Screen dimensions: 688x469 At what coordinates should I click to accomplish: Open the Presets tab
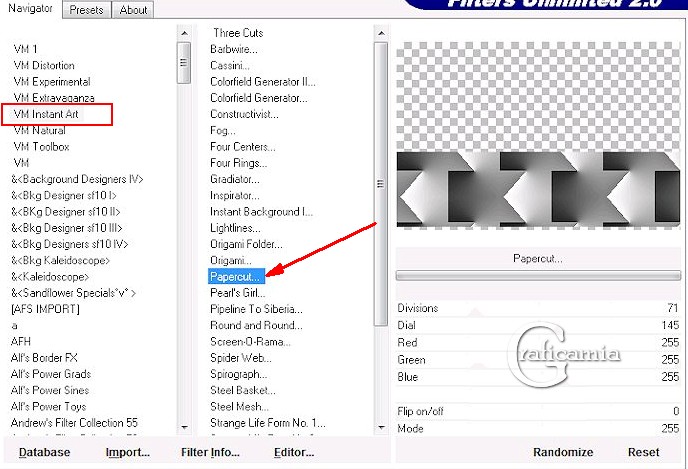point(86,10)
